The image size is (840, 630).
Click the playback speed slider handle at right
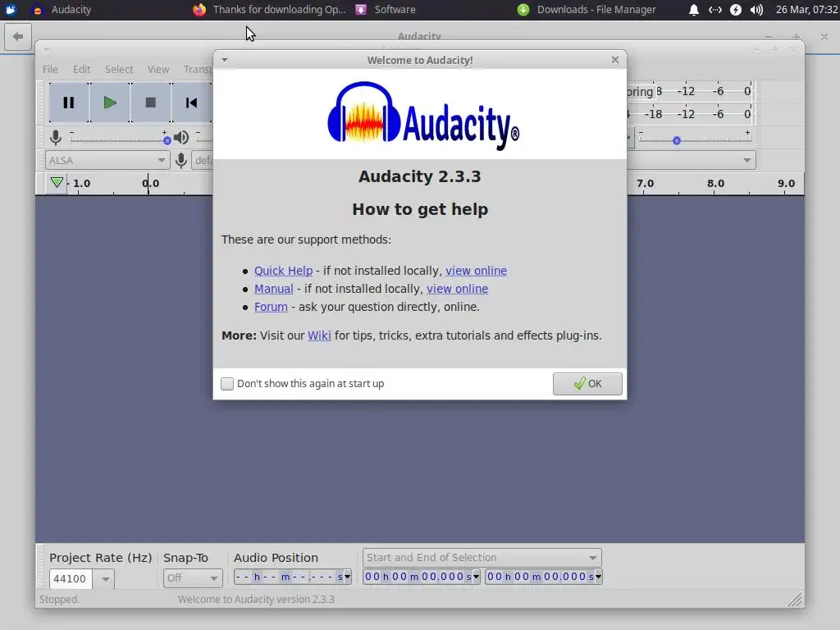[x=677, y=140]
